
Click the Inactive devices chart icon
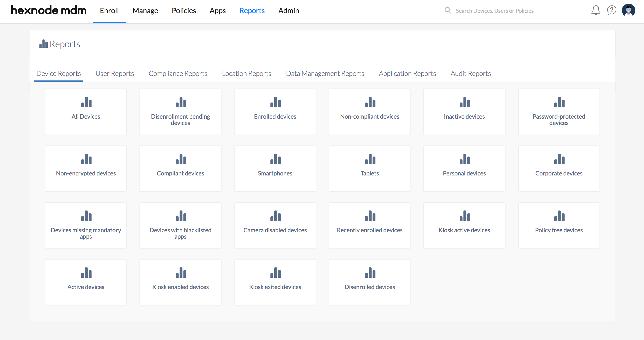tap(465, 102)
